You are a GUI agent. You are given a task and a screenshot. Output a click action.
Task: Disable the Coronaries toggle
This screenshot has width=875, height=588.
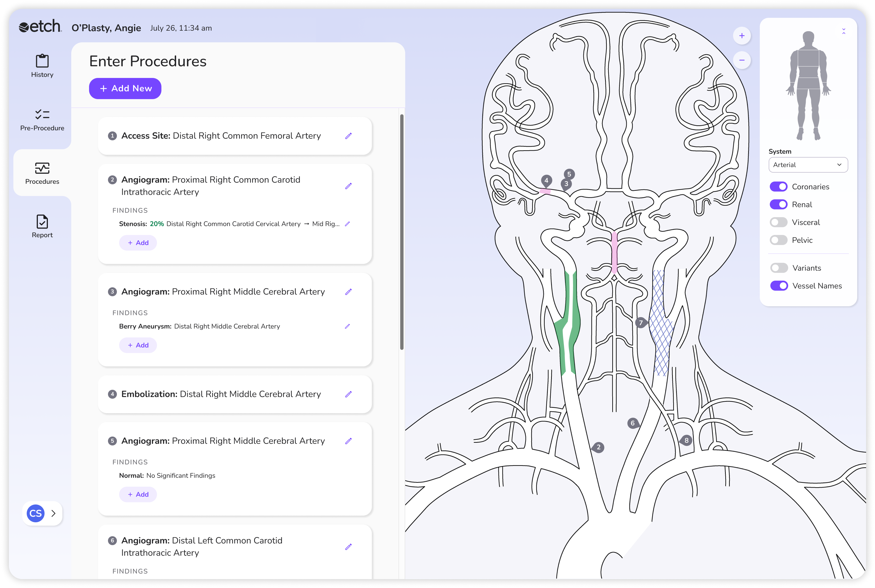click(778, 187)
